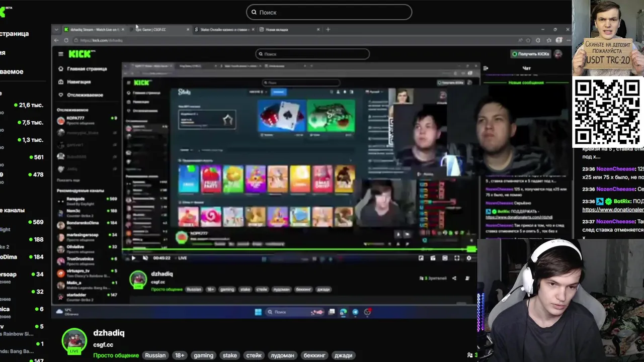Screen dimensions: 644x362
Task: Click the Russian tag in streamed channel info
Action: click(x=194, y=290)
